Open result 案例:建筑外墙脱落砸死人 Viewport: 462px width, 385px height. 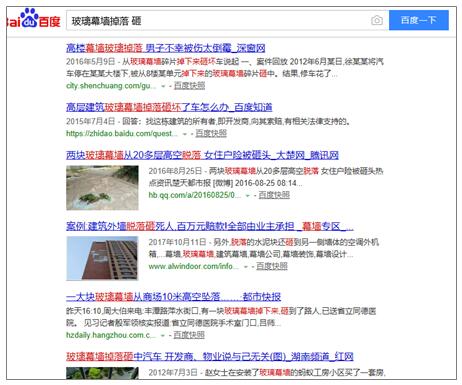[210, 227]
